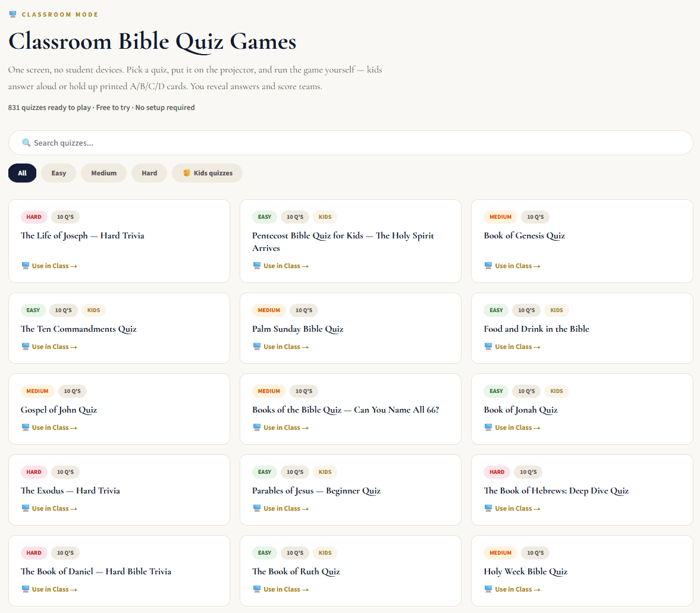Open Pentecost Bible Quiz for Kids title
The width and height of the screenshot is (700, 613).
[x=343, y=242]
